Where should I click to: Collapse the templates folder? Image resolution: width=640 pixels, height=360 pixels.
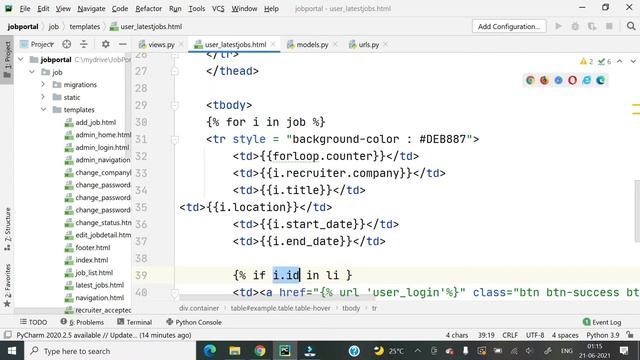[x=43, y=109]
